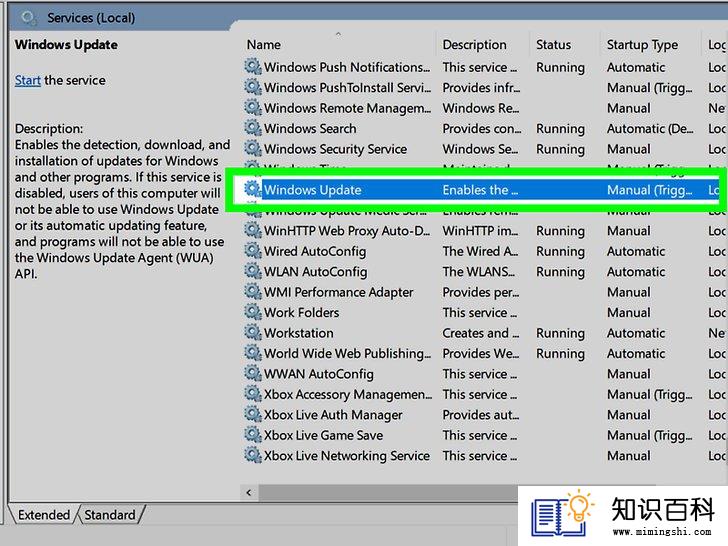Select Windows Remote Management service name
Screen dimensions: 728x546
347,108
